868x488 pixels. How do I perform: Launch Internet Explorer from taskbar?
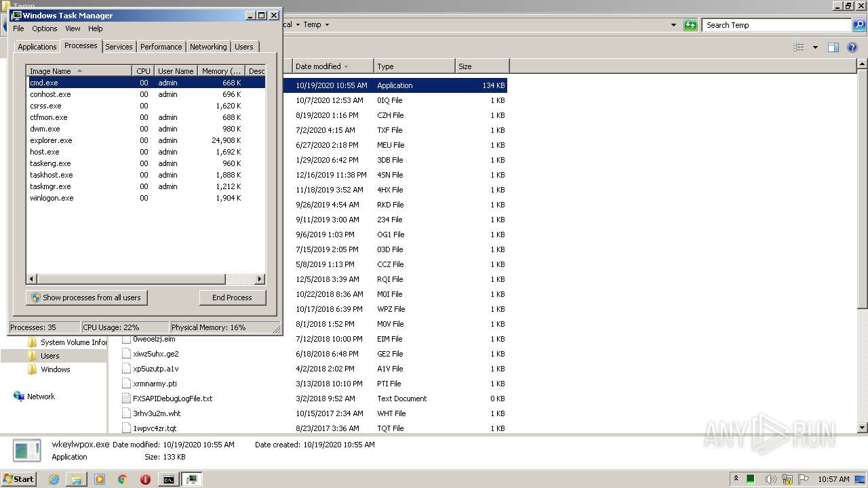pyautogui.click(x=54, y=479)
